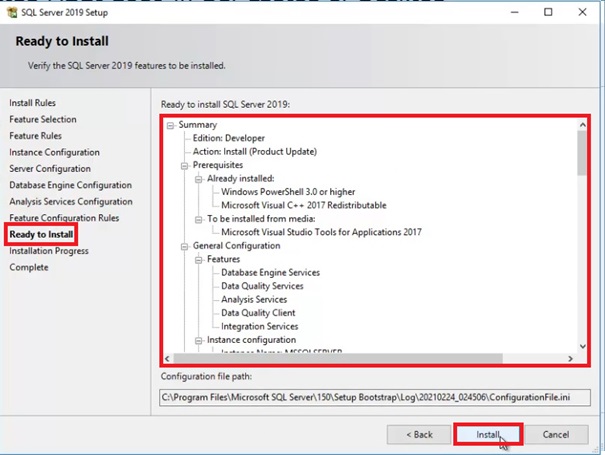Select Microsoft Visual C++ 2017 Redistributable
Viewport: 605px width, 455px height.
coord(304,205)
